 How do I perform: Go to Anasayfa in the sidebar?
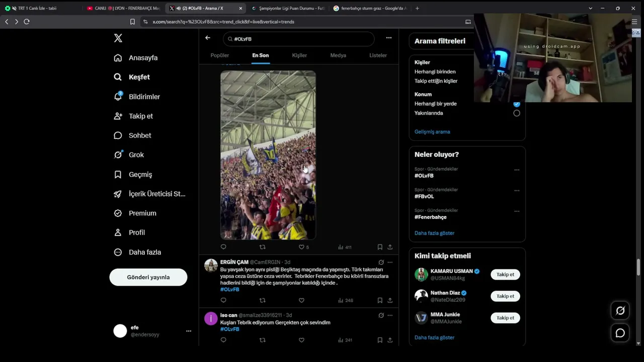click(136, 58)
